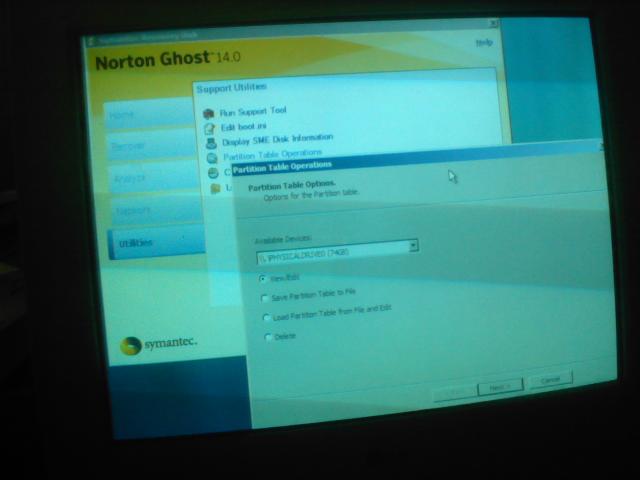This screenshot has width=640, height=480.
Task: Click the Edit boot.ini notepad icon
Action: (x=209, y=129)
